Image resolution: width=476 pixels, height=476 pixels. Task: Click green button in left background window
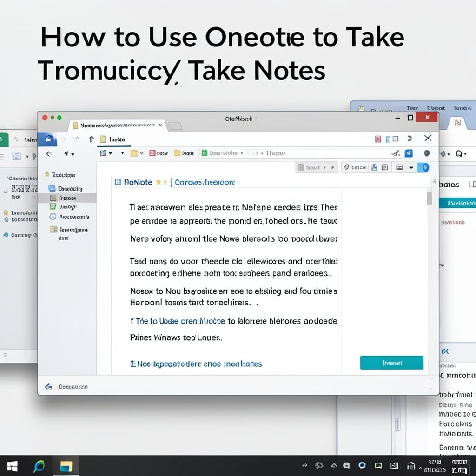4,139
